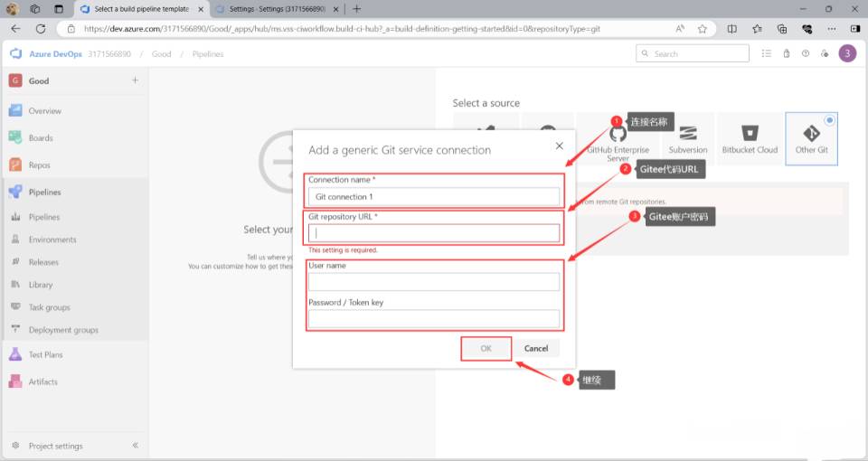
Task: Open the browser tab actions menu icon
Action: tap(59, 9)
